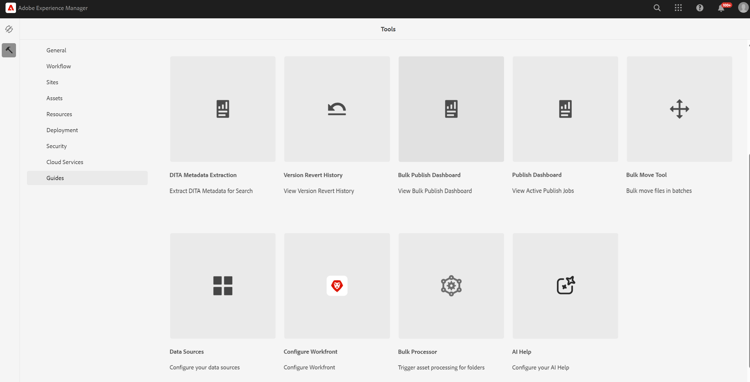Screen dimensions: 750x382
Task: Open the Bulk Move Tool arrows icon
Action: pyautogui.click(x=679, y=109)
